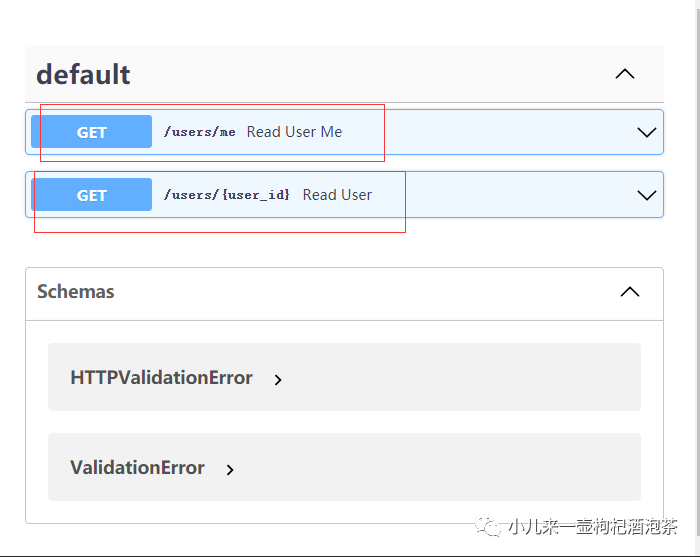The image size is (700, 557).
Task: Click blank space in the /users/me row
Action: 500,132
